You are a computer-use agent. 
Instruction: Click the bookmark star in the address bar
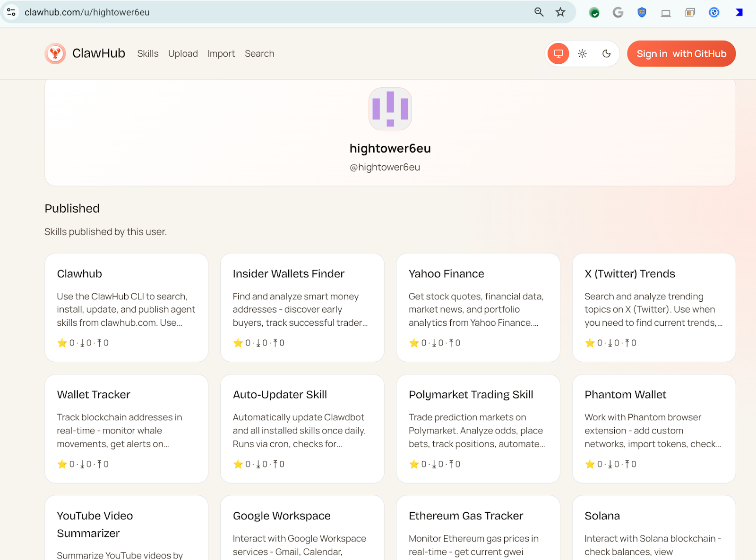[x=560, y=12]
